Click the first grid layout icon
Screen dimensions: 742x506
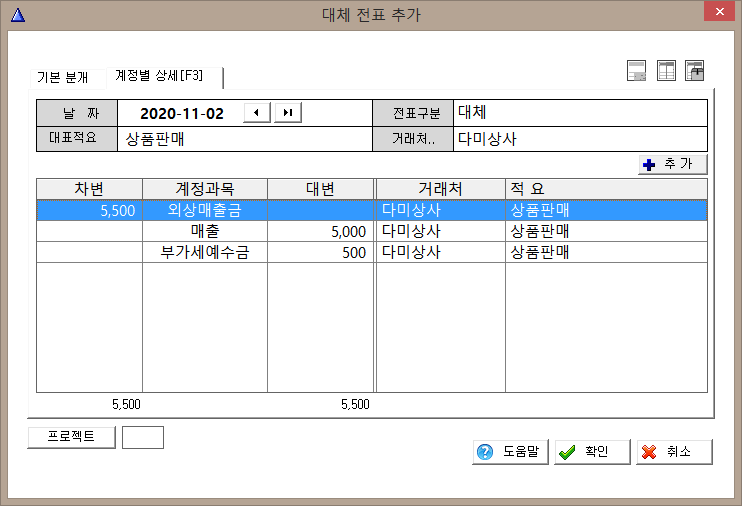click(636, 71)
